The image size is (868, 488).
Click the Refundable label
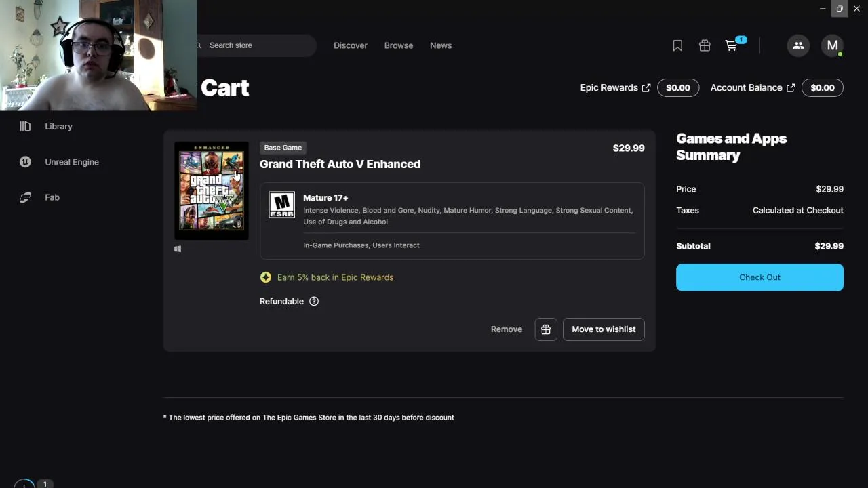coord(281,301)
